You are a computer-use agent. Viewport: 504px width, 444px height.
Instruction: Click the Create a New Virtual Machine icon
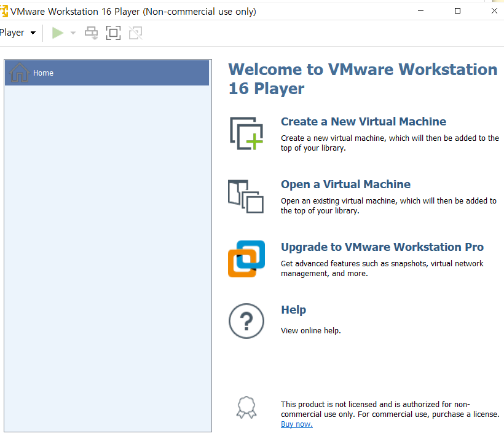pyautogui.click(x=246, y=133)
